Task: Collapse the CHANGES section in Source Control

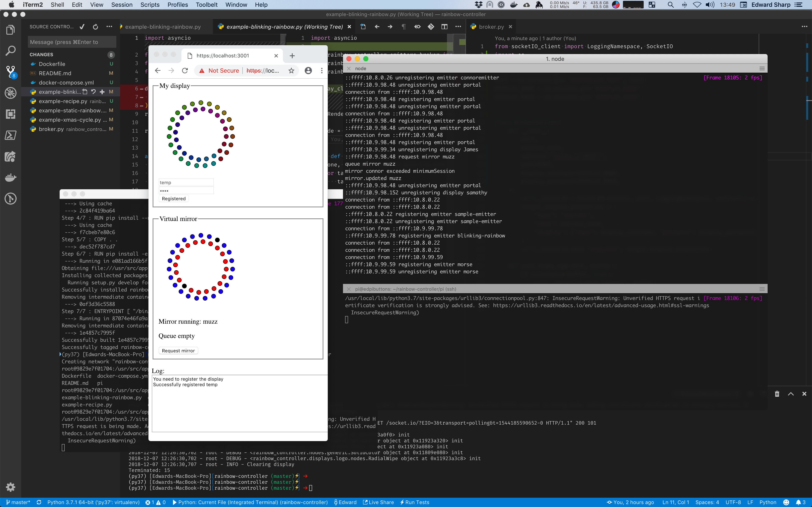Action: click(x=41, y=55)
